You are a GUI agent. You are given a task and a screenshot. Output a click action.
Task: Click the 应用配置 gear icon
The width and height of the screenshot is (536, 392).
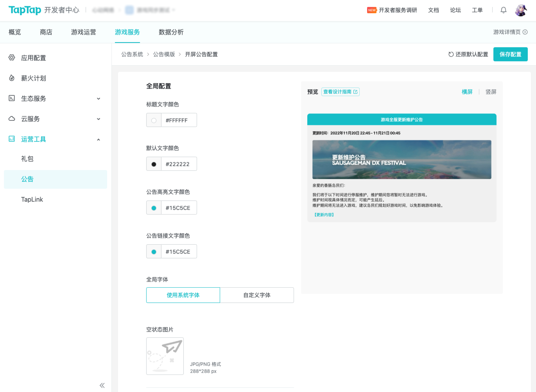(x=12, y=58)
